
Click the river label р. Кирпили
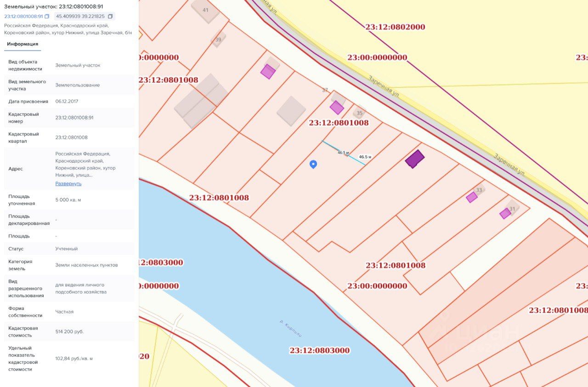click(x=291, y=328)
